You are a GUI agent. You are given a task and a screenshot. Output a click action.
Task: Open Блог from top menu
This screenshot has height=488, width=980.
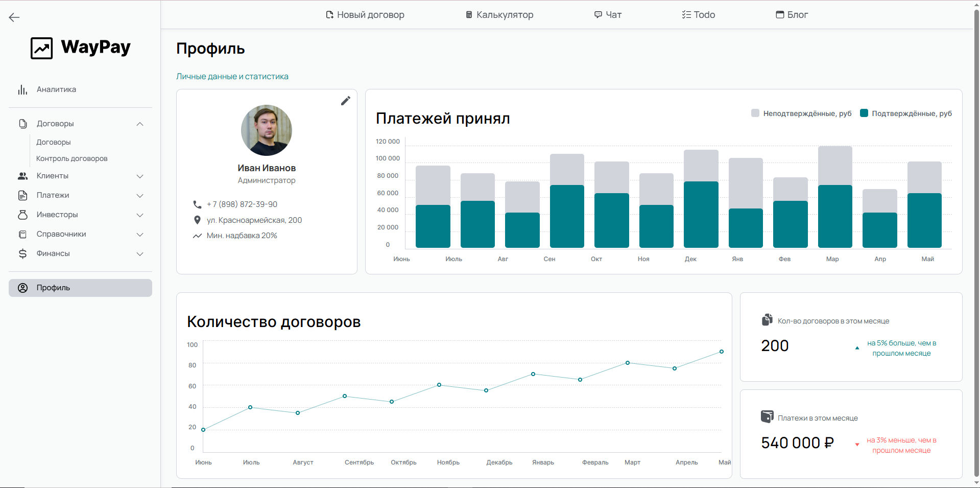(792, 15)
